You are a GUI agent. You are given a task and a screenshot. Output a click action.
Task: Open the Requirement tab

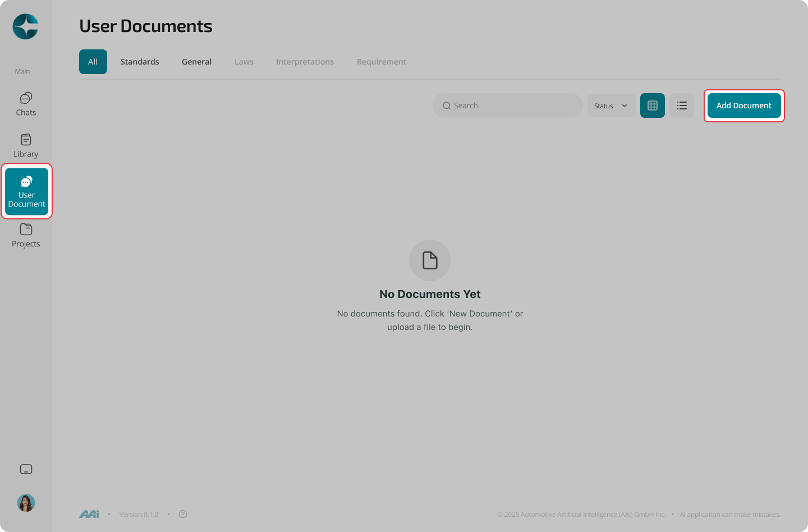[382, 62]
